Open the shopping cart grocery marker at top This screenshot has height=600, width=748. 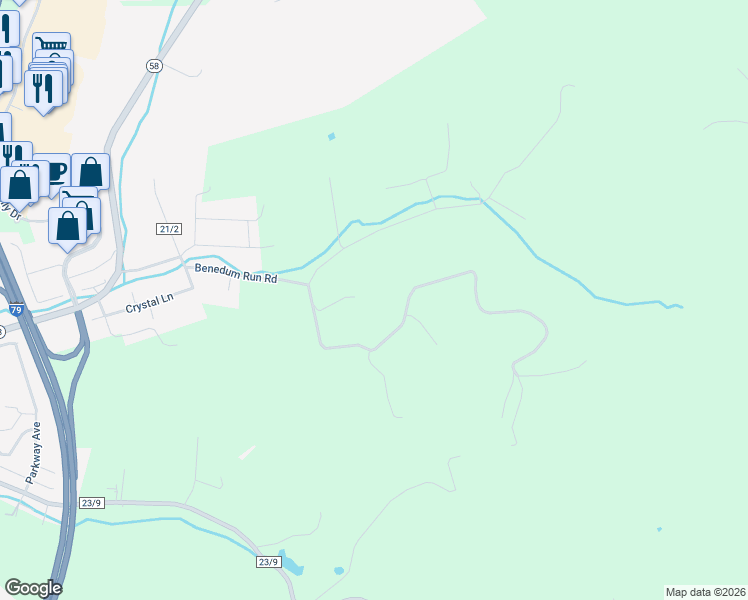pos(52,42)
